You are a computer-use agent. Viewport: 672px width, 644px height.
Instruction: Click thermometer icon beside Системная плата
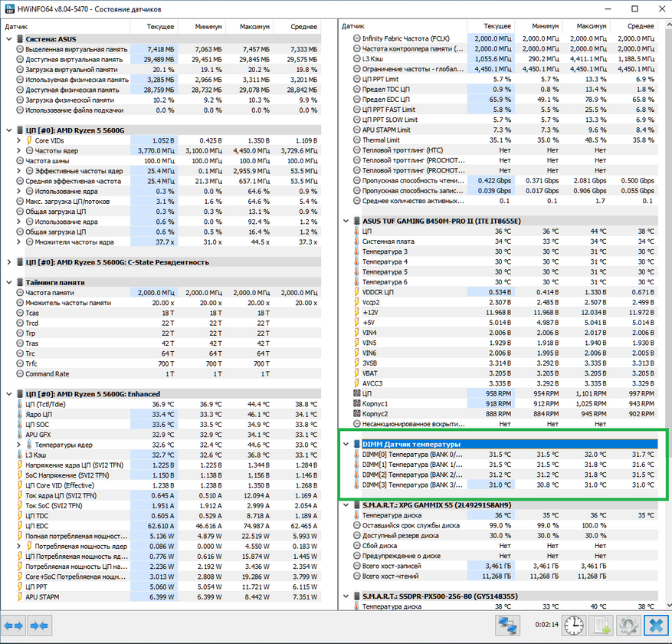pos(356,241)
